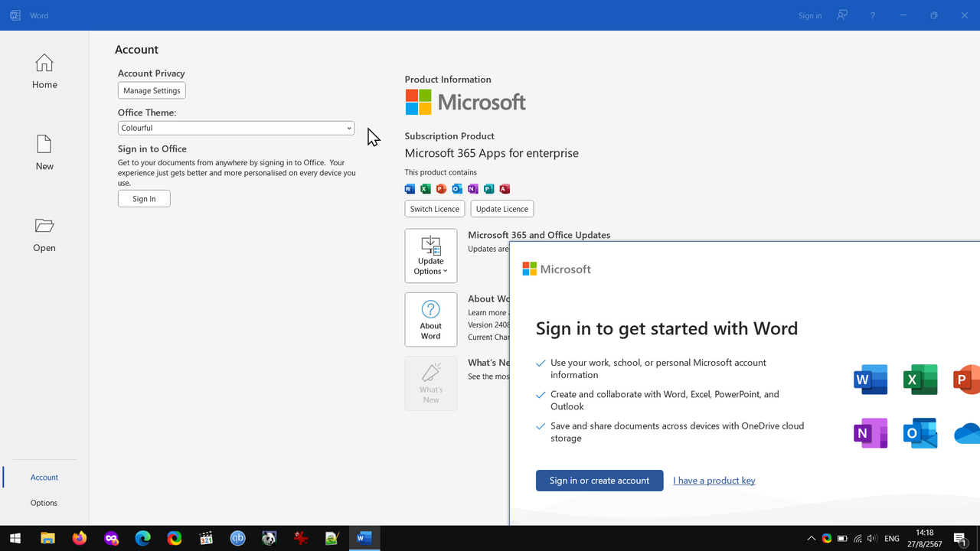The width and height of the screenshot is (980, 551).
Task: Click the Word icon on the taskbar
Action: point(364,539)
